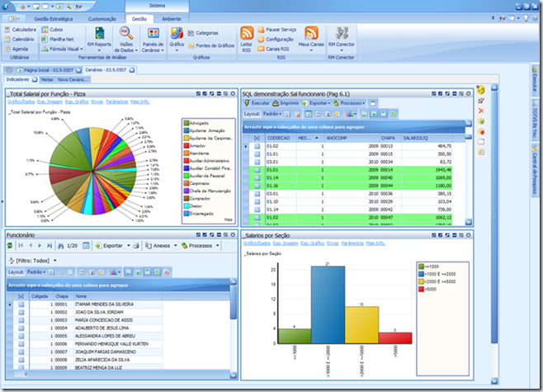Check SQL row with CHAPA 00015
This screenshot has height=392, width=543.
[257, 154]
